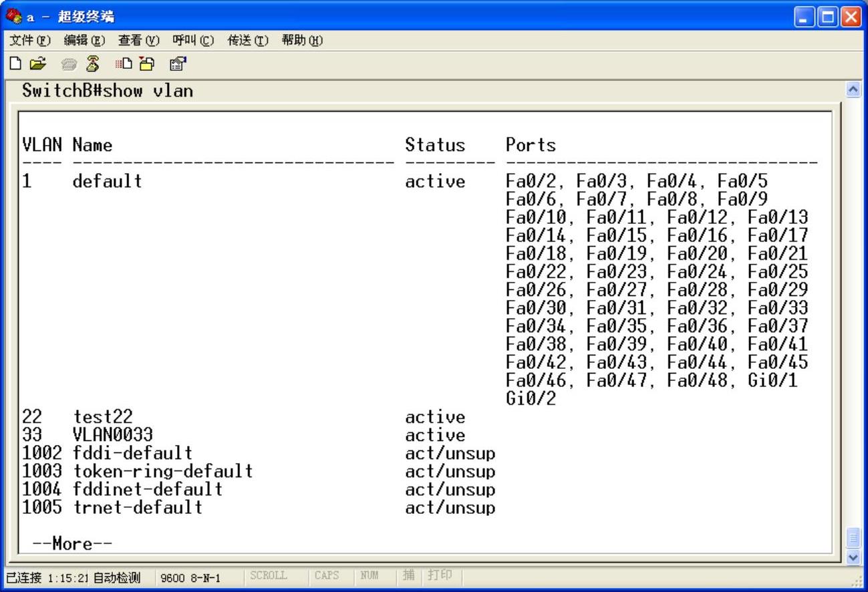
Task: Click the NUM indicator in the status bar
Action: point(369,575)
